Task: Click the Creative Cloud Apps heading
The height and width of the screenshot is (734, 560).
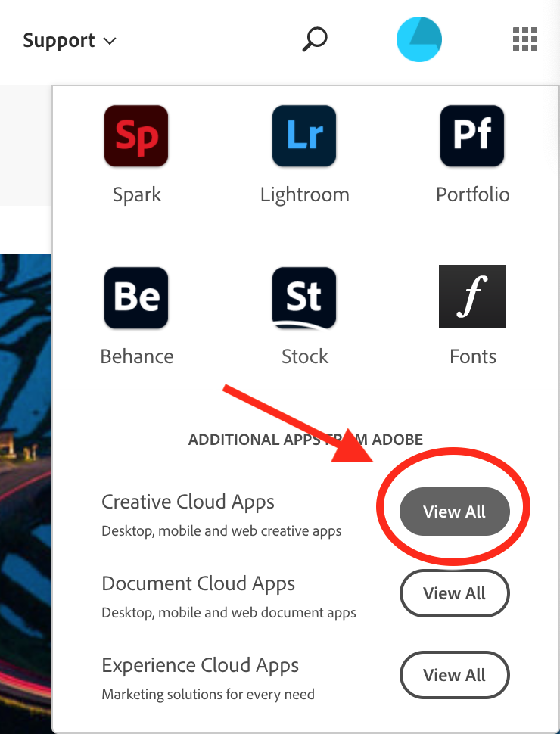Action: [188, 502]
